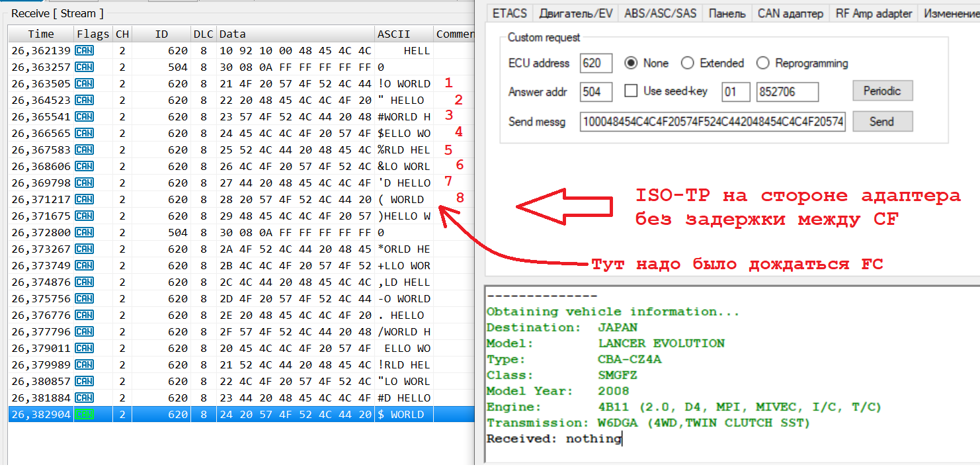This screenshot has width=980, height=467.
Task: Open the ETACS tab
Action: [x=510, y=13]
